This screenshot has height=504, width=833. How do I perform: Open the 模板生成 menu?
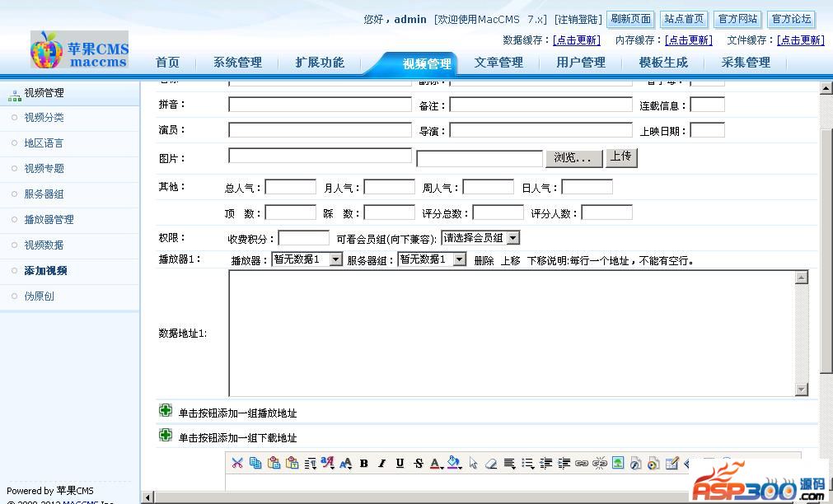coord(663,63)
